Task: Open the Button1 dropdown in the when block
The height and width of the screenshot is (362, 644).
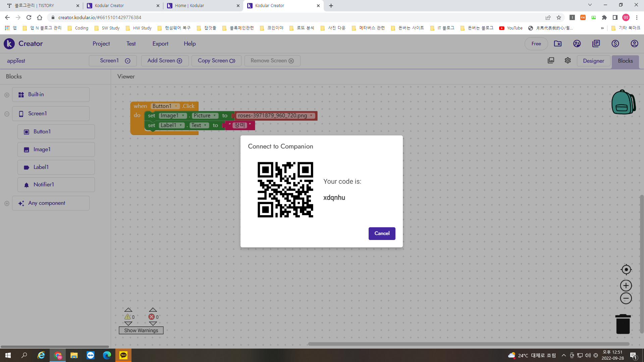Action: coord(176,106)
